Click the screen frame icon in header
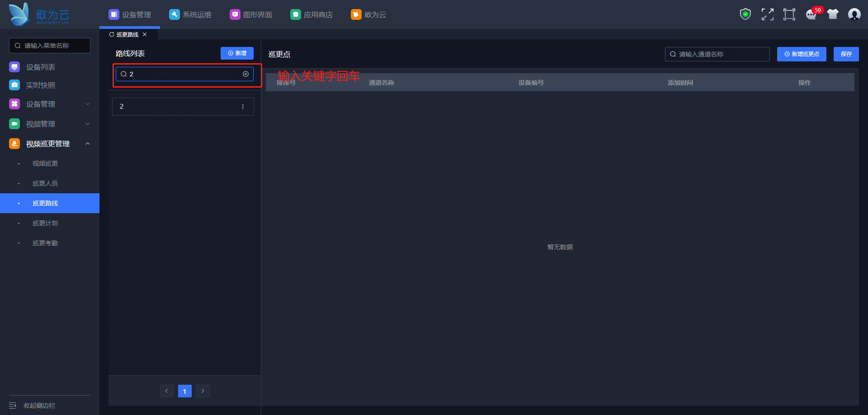Viewport: 868px width, 415px height. pos(789,14)
